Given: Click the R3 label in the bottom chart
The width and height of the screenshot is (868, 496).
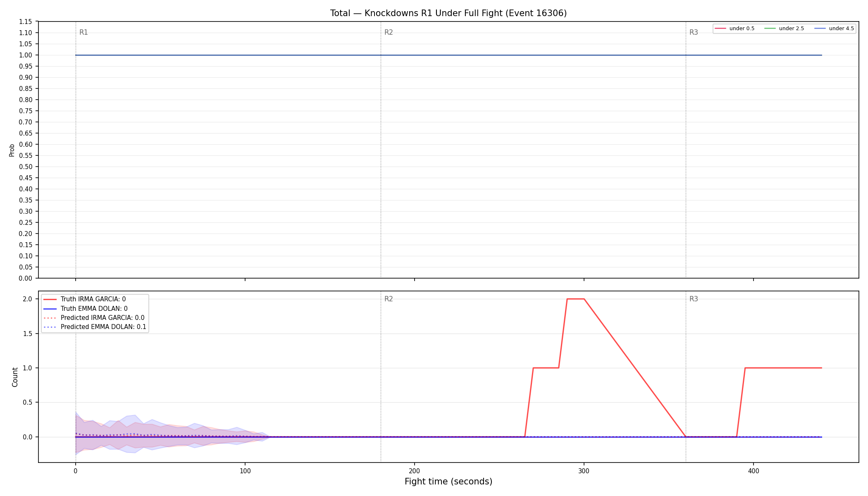Looking at the screenshot, I should [694, 299].
